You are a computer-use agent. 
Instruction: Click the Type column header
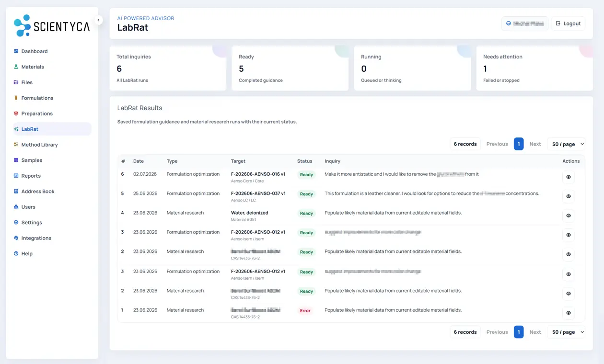(x=172, y=161)
